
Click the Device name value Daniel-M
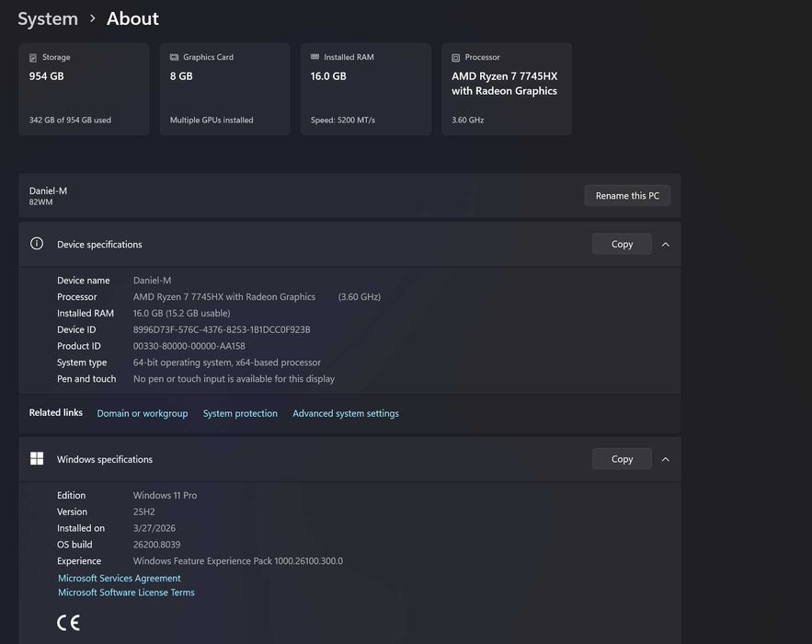(x=153, y=281)
